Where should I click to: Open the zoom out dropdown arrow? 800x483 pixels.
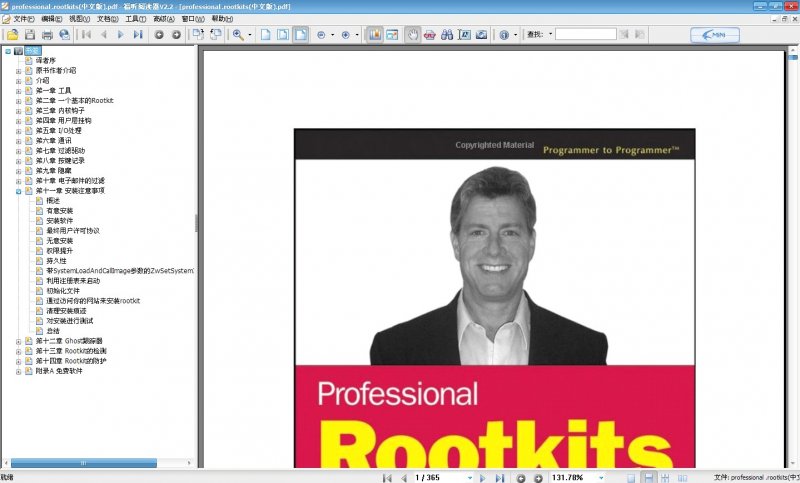(x=332, y=35)
